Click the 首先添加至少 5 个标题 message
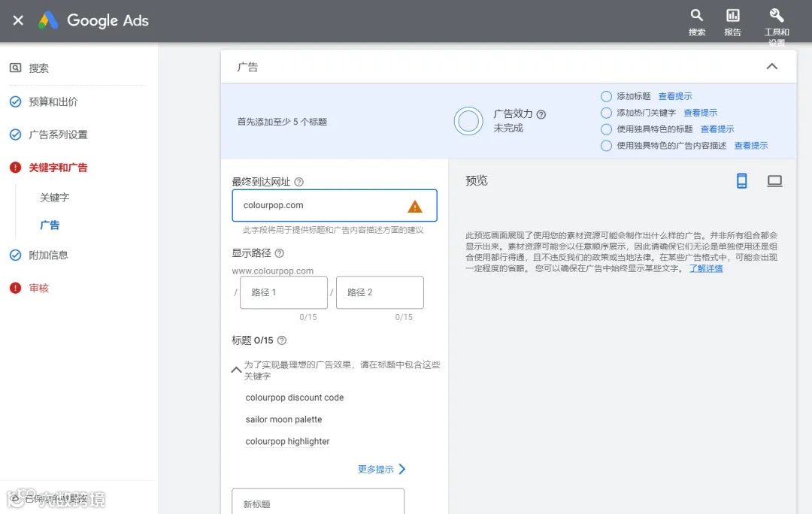 tap(282, 122)
